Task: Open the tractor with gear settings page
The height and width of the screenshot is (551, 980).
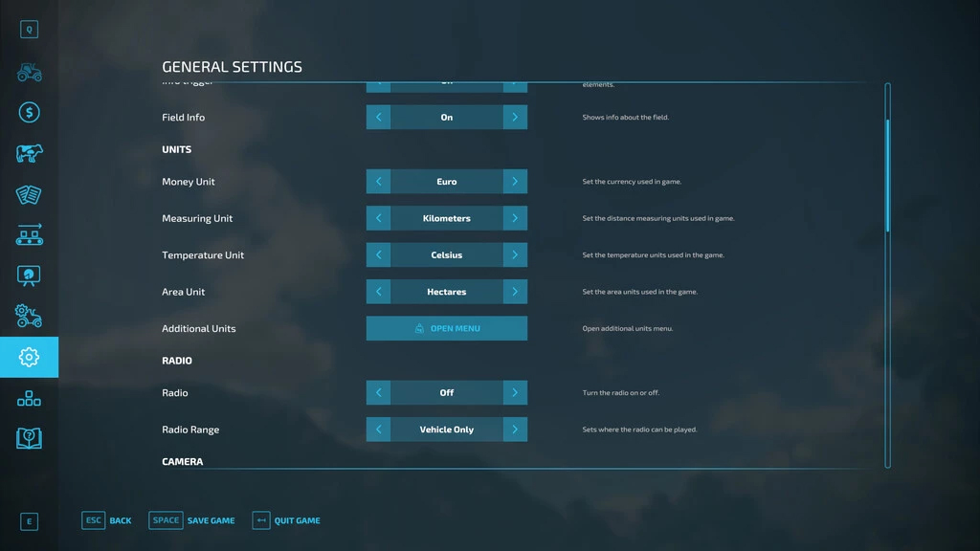Action: 29,316
